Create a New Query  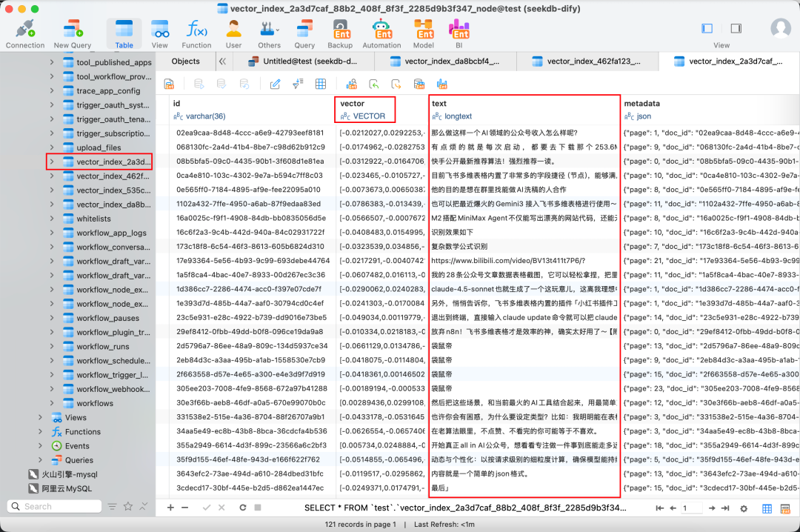(73, 33)
